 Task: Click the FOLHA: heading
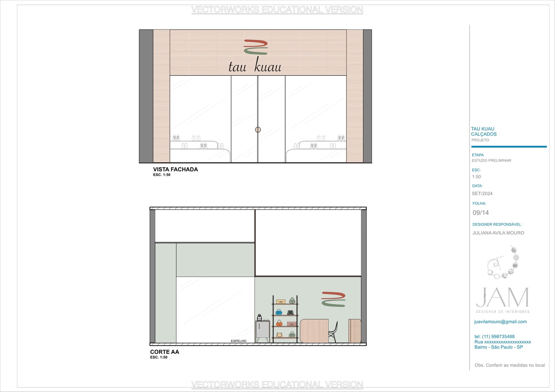coord(479,203)
